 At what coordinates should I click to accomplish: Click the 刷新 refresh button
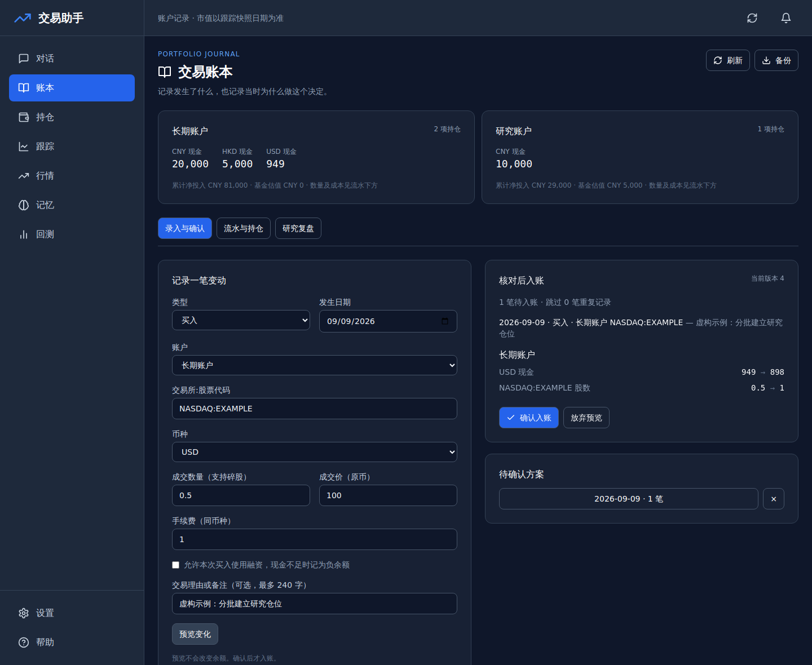727,60
